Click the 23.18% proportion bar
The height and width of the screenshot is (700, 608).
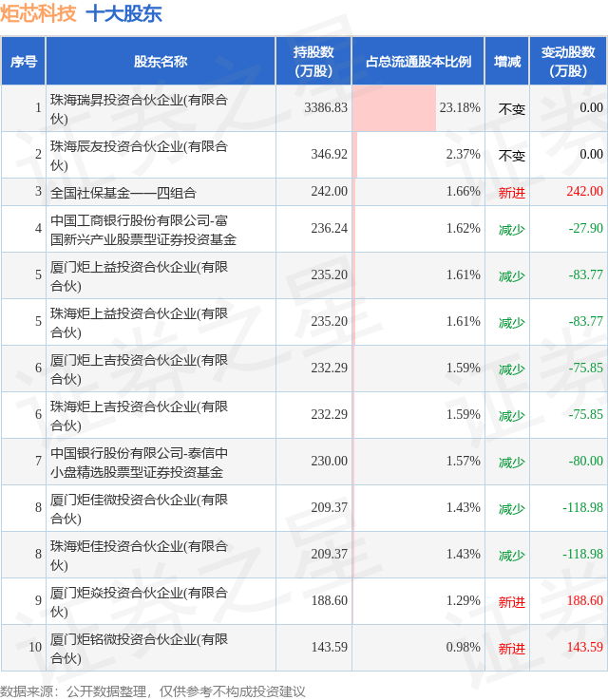[x=394, y=108]
